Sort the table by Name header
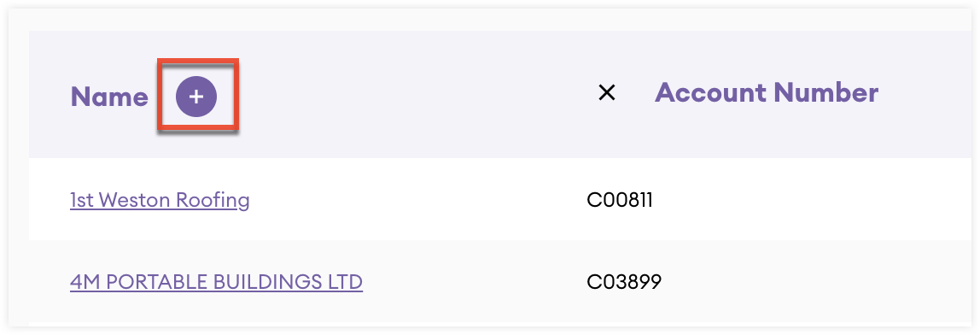 [109, 97]
